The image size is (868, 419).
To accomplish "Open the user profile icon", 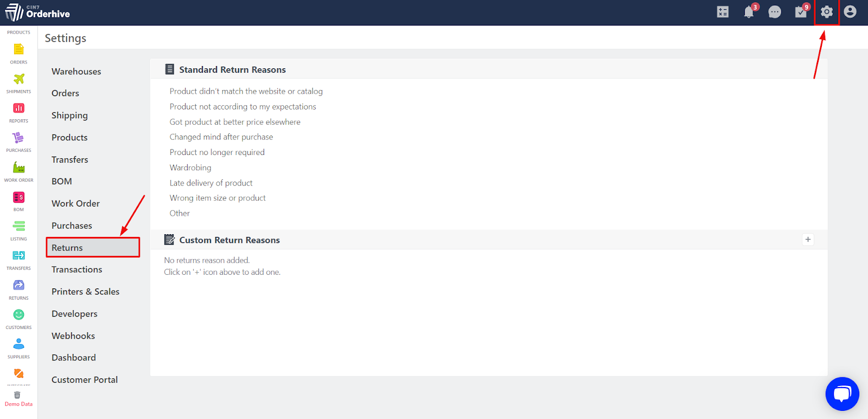I will pyautogui.click(x=850, y=12).
